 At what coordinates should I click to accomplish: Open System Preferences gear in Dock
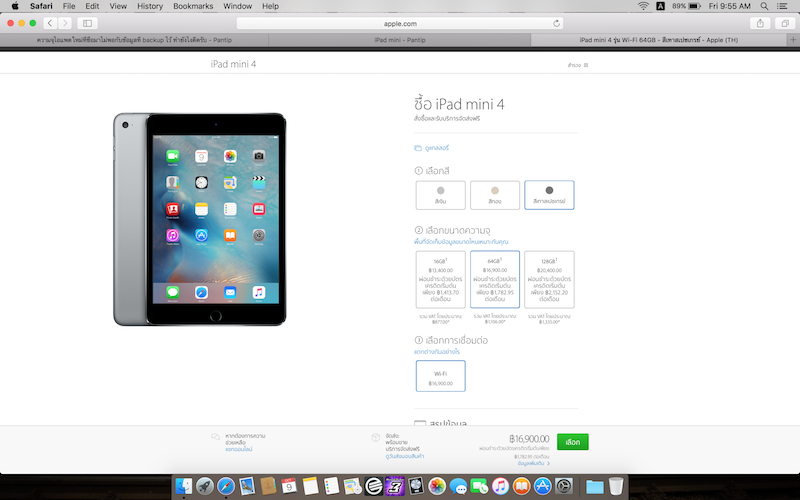coord(564,486)
